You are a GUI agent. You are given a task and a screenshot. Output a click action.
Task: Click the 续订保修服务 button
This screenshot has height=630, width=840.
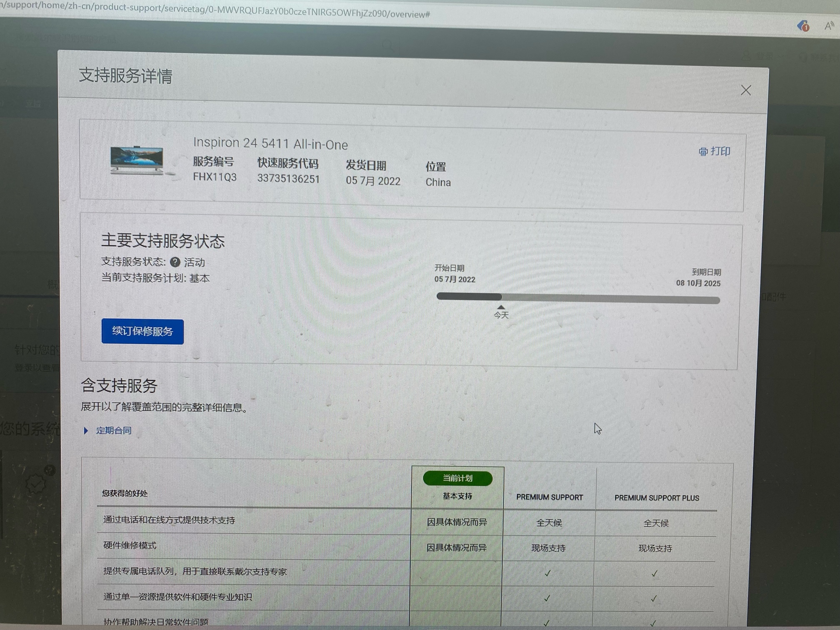point(142,332)
